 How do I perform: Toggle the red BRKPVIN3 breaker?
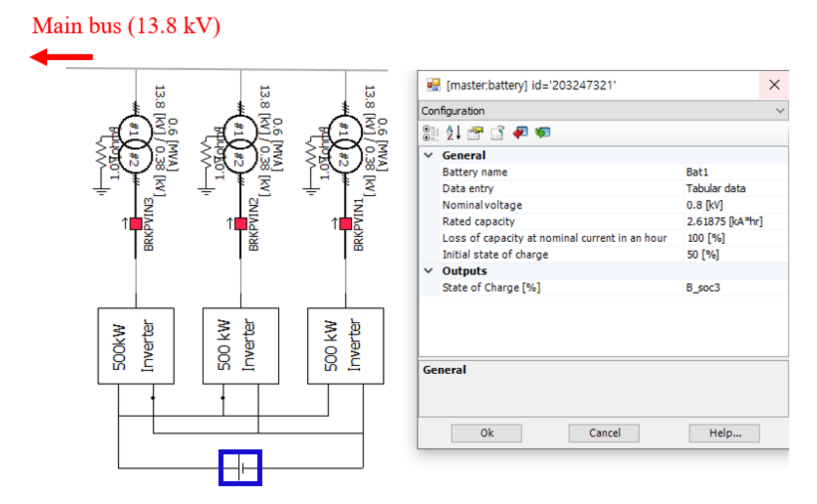click(x=136, y=224)
